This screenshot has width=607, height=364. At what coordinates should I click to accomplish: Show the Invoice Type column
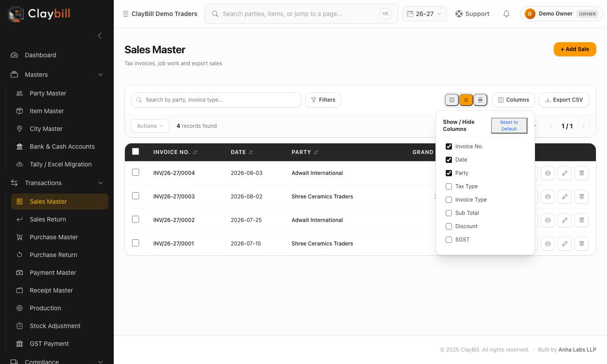(x=449, y=200)
